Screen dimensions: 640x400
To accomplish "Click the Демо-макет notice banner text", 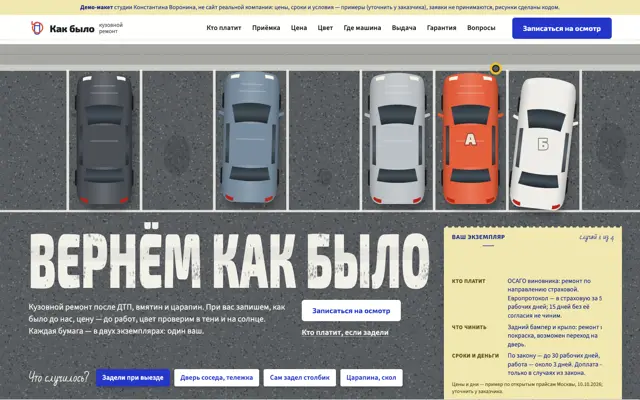I will pyautogui.click(x=320, y=7).
